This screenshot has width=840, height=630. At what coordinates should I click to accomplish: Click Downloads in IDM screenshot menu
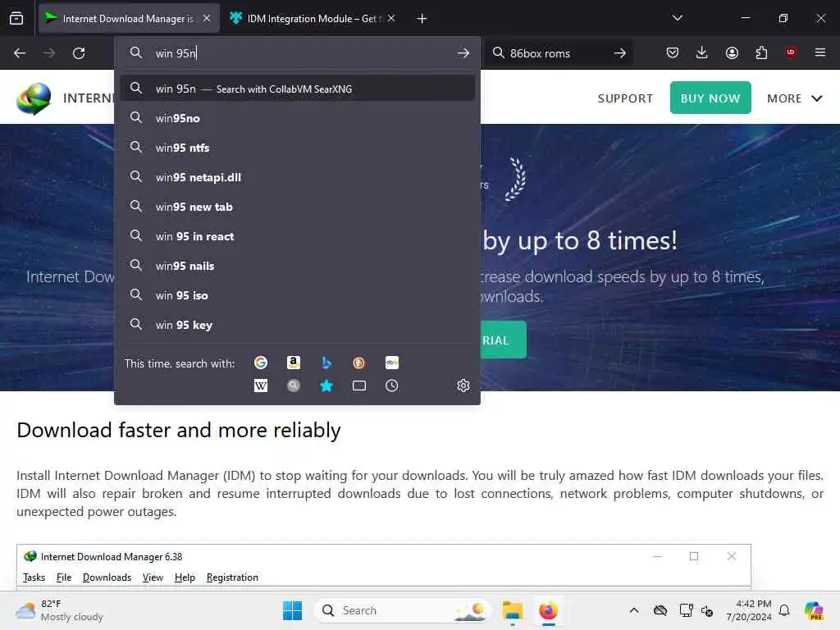[107, 577]
